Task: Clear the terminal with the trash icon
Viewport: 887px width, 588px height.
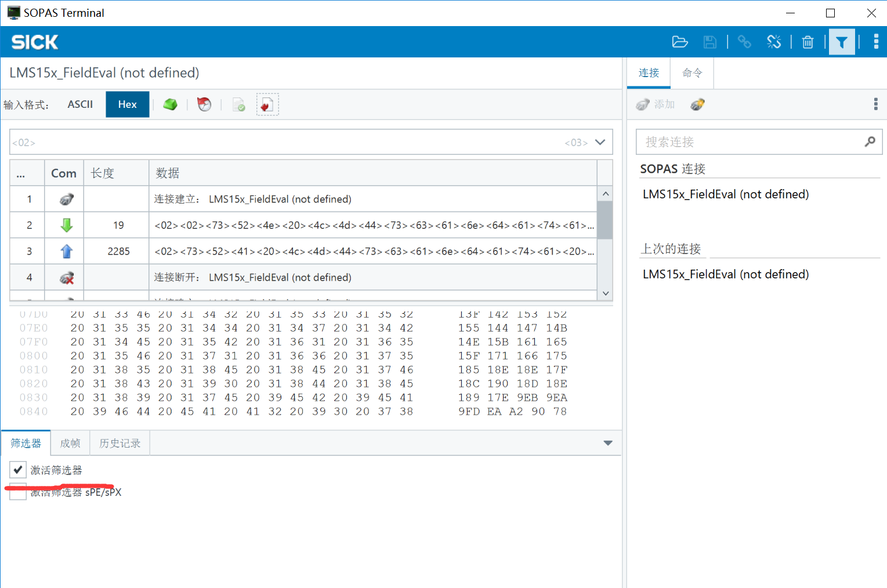Action: pyautogui.click(x=808, y=41)
